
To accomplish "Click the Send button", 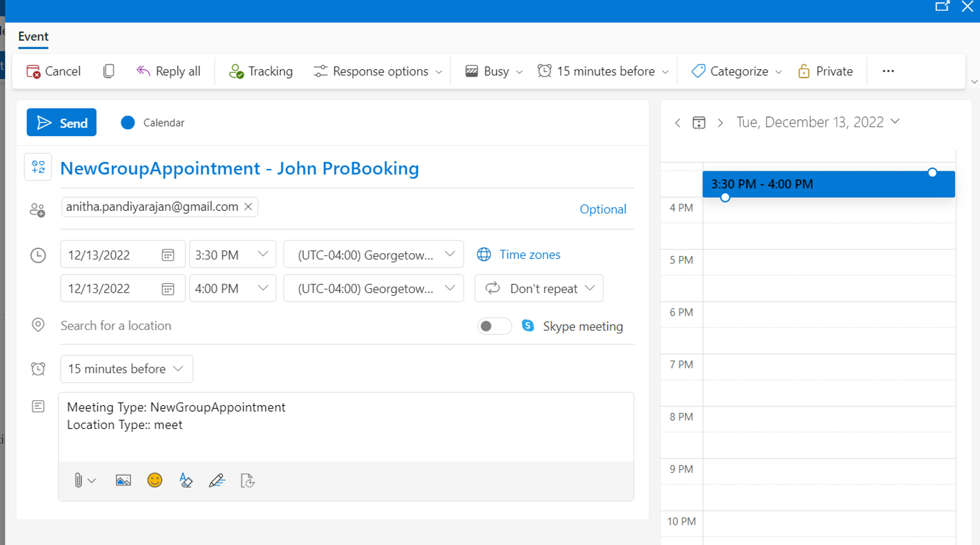I will 62,122.
